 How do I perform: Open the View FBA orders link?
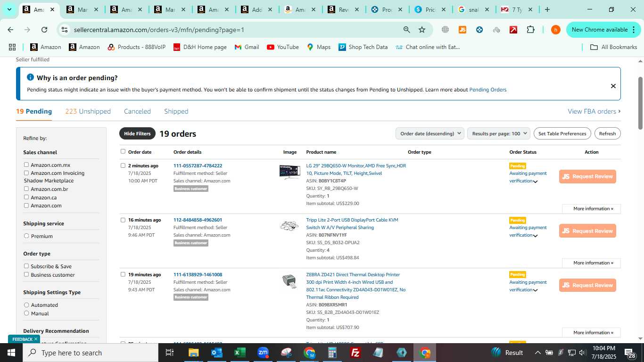[x=594, y=111]
